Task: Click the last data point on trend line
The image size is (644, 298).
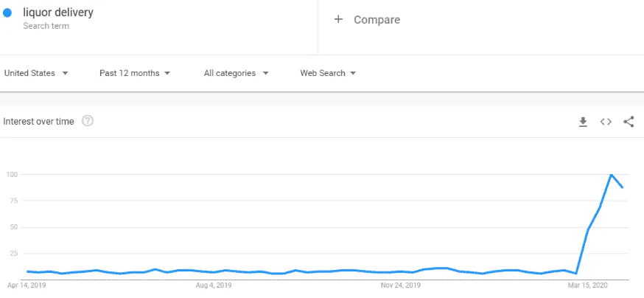Action: click(x=623, y=187)
